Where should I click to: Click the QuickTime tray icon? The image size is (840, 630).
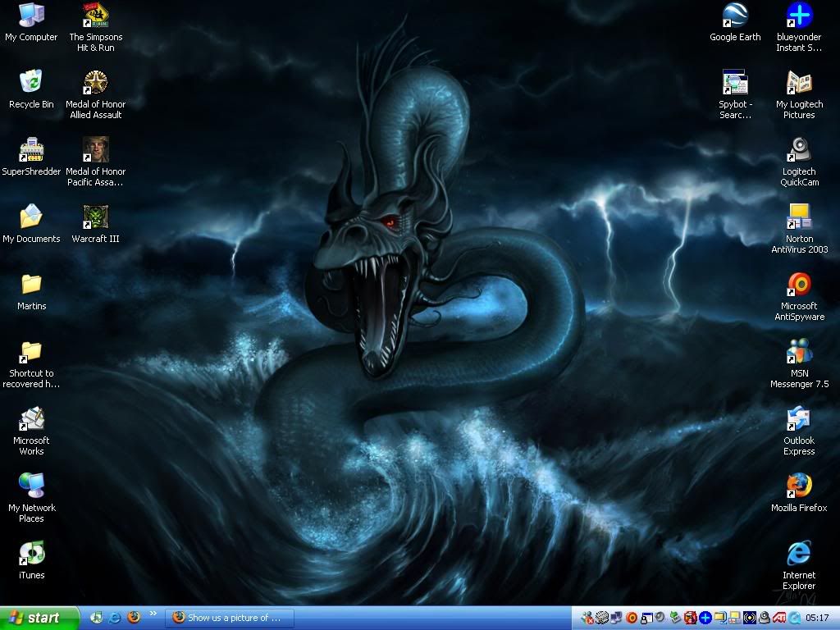tap(794, 618)
